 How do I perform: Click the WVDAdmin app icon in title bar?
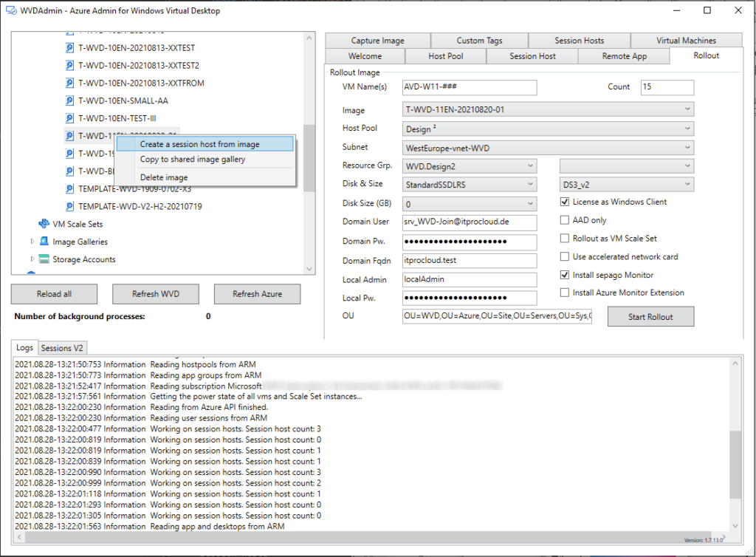(x=12, y=11)
